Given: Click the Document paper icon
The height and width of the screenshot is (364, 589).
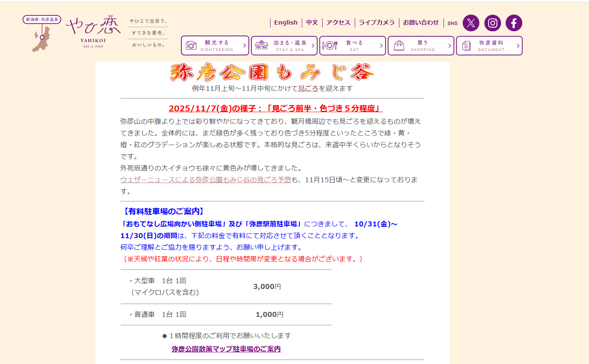Looking at the screenshot, I should pyautogui.click(x=466, y=45).
